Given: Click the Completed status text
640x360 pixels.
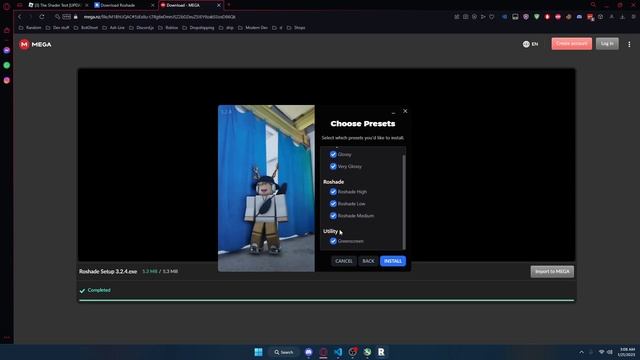Looking at the screenshot, I should click(99, 290).
